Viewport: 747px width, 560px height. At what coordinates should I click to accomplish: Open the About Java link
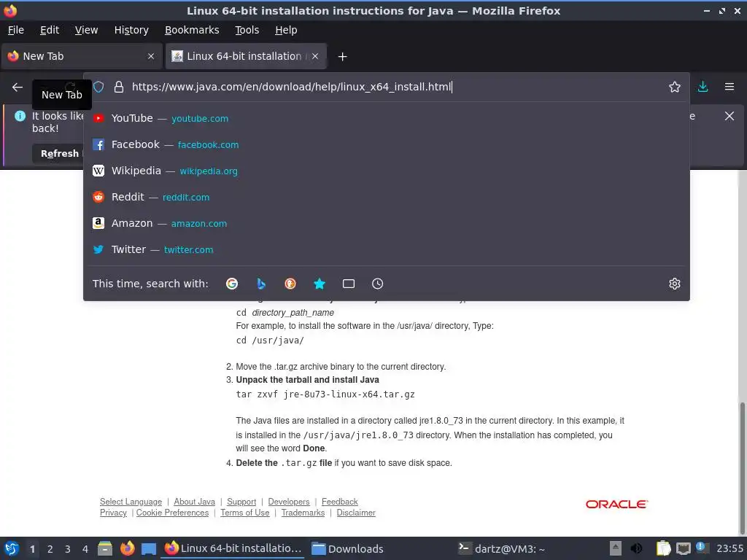click(x=194, y=502)
